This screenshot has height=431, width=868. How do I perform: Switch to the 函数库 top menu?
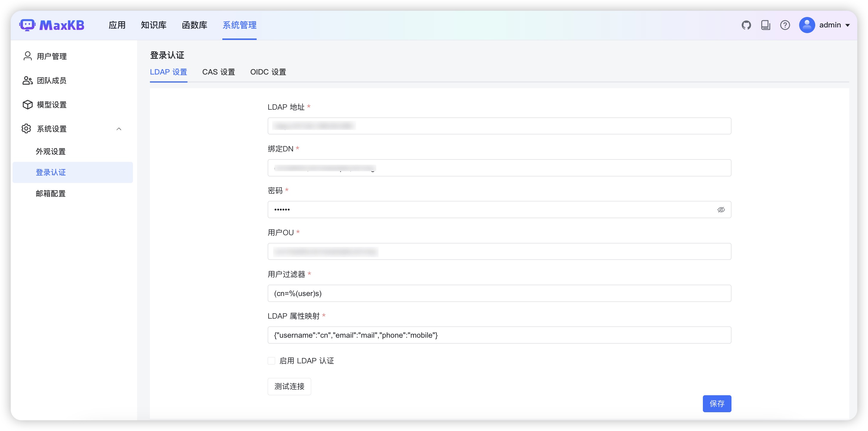click(x=194, y=25)
